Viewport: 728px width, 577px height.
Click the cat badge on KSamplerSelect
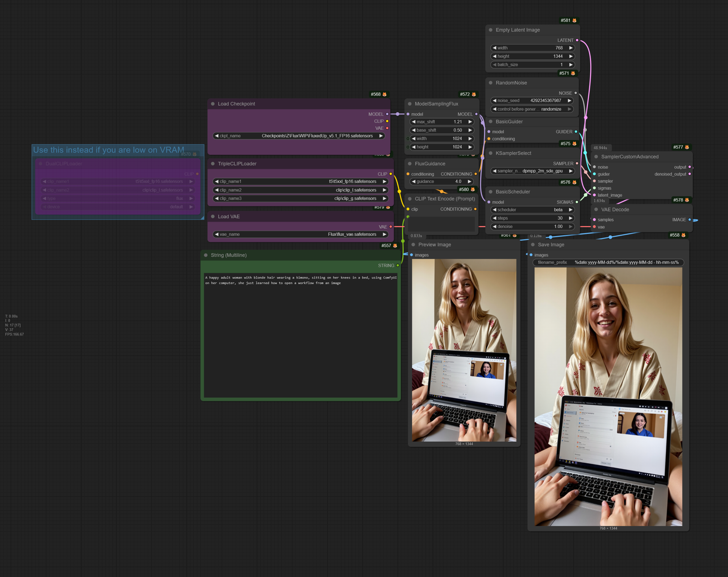click(575, 143)
